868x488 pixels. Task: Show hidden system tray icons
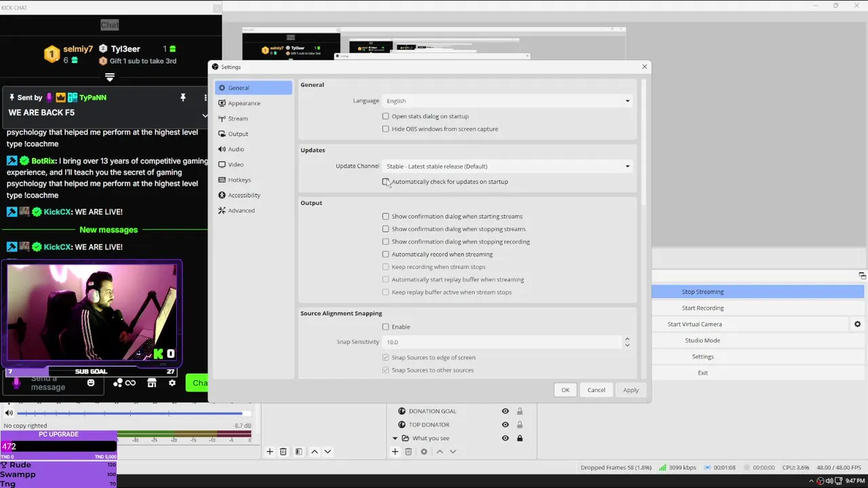[x=812, y=481]
